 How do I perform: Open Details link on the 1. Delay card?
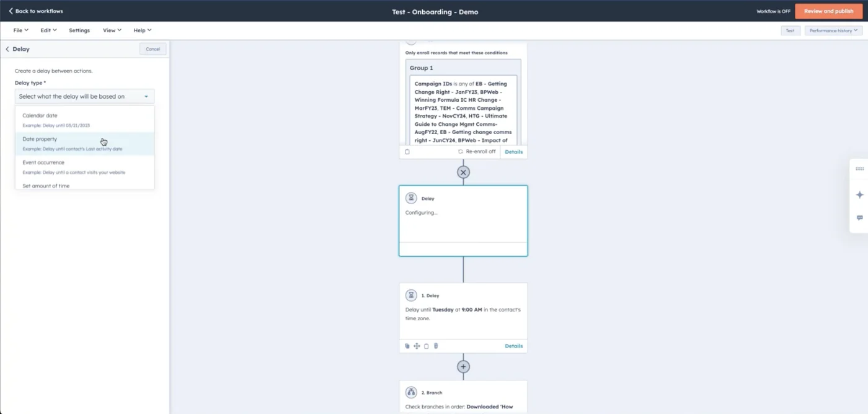(513, 346)
